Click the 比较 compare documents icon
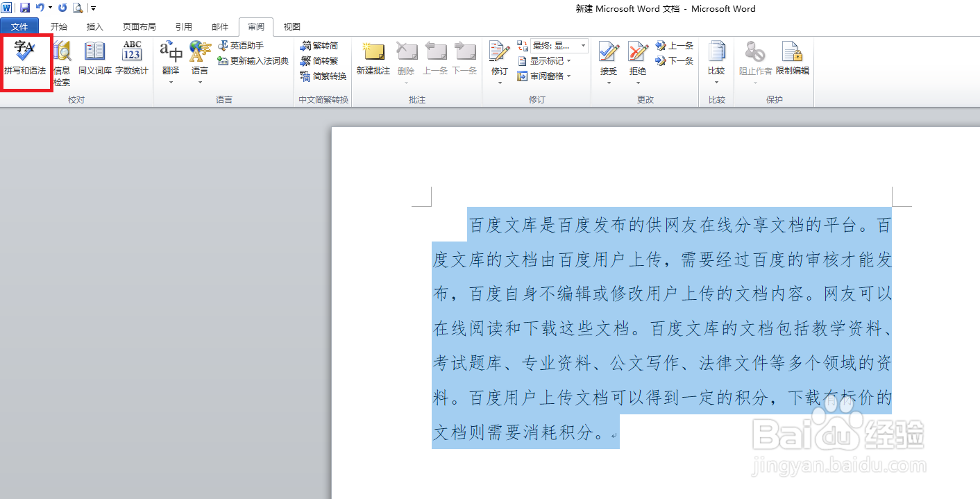 pyautogui.click(x=716, y=51)
